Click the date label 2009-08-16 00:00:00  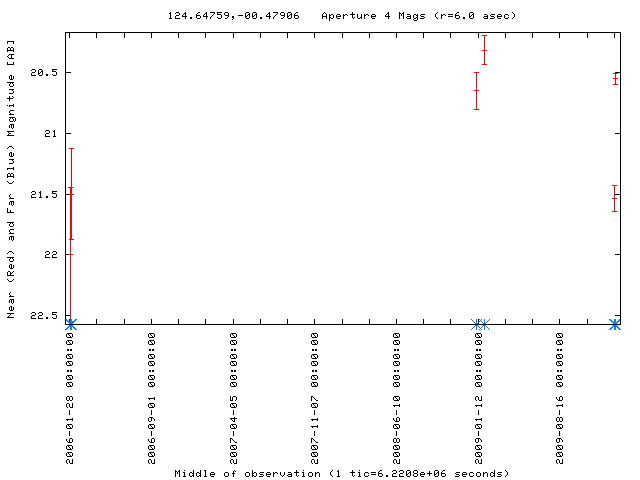(559, 398)
